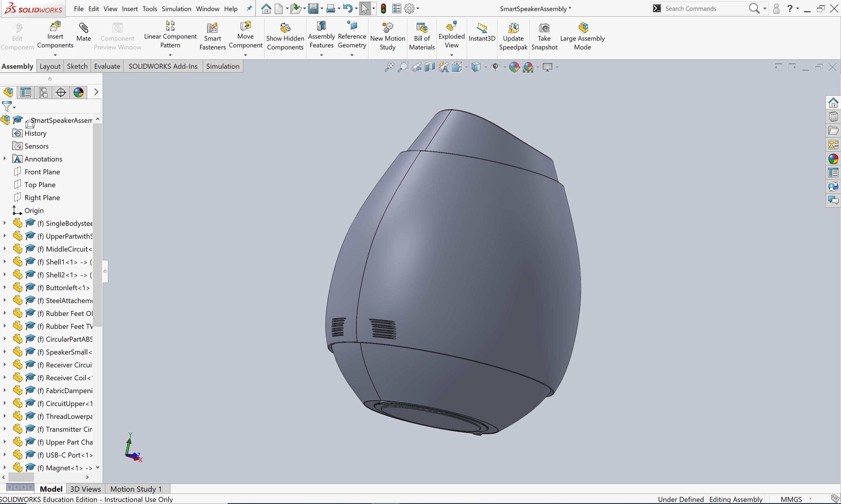Open the Motion Study 1 tab
The width and height of the screenshot is (841, 504).
[136, 489]
